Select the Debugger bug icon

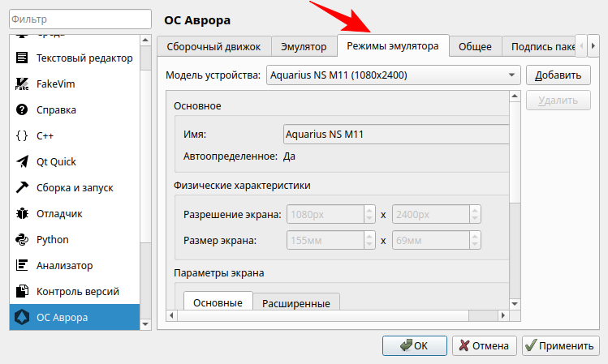coord(22,213)
